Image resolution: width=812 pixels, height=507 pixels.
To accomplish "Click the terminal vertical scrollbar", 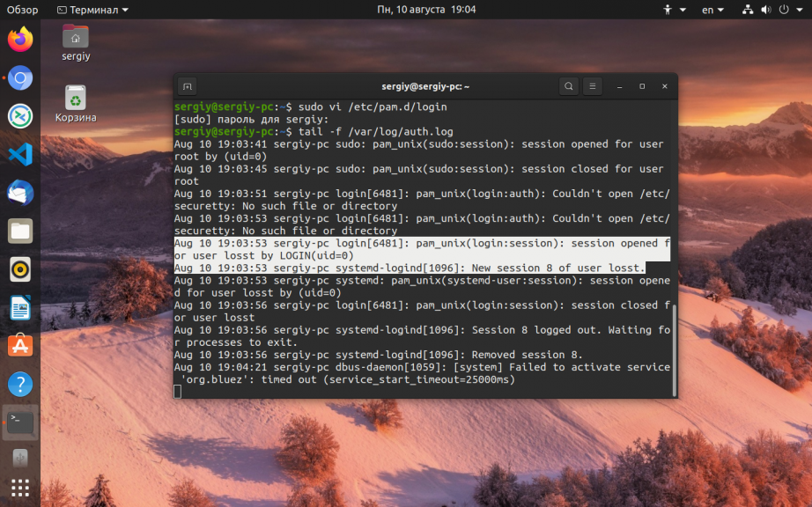I will point(674,349).
